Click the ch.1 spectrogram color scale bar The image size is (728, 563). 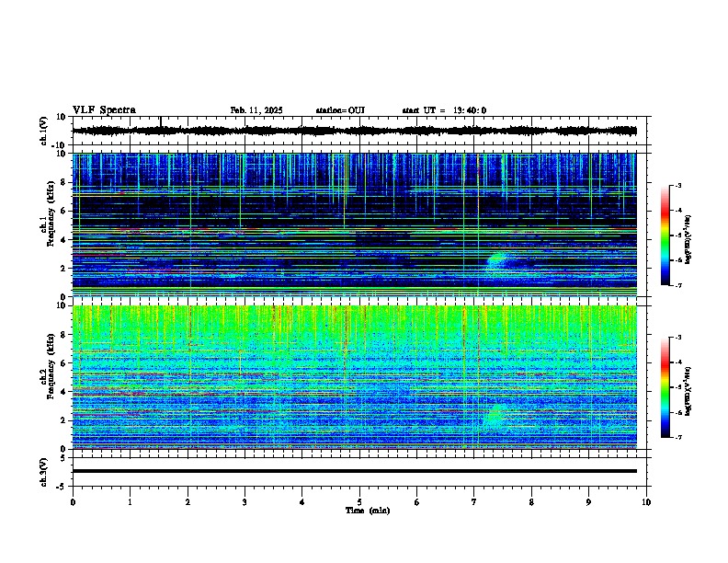click(665, 236)
